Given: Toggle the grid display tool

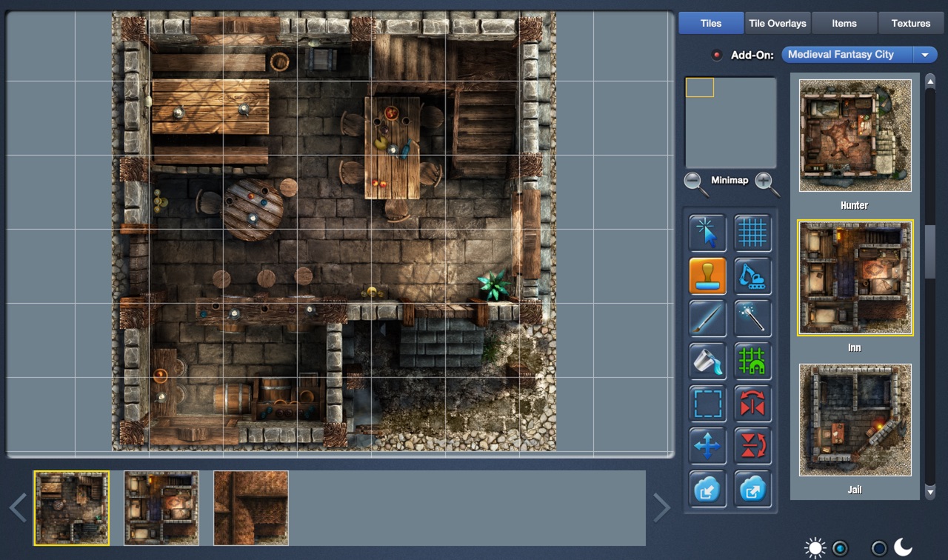Looking at the screenshot, I should 752,233.
